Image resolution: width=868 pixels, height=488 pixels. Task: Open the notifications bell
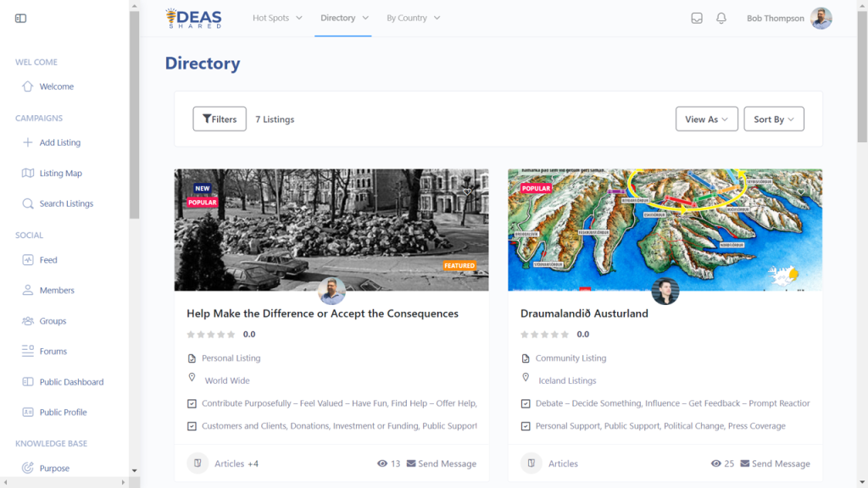(721, 19)
